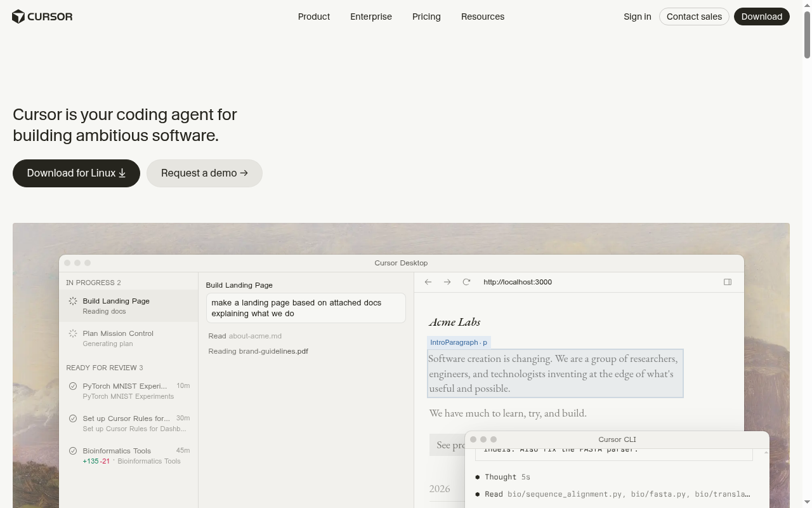Image resolution: width=812 pixels, height=508 pixels.
Task: Click the localhost:3000 address field
Action: (x=518, y=282)
